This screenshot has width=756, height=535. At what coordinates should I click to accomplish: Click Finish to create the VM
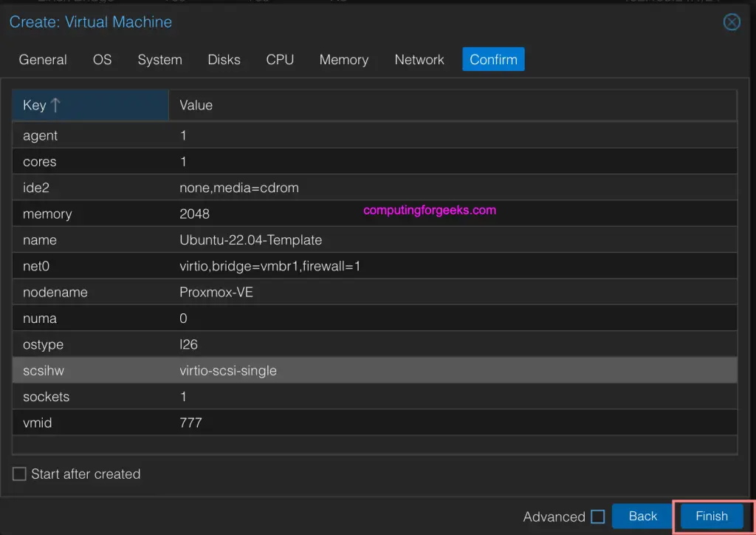[712, 517]
